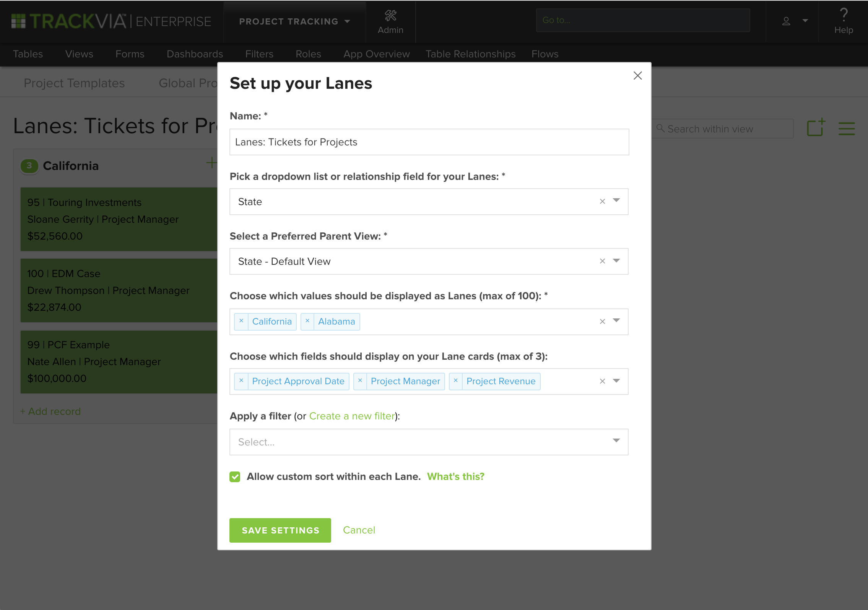Click the lanes Name input field
The image size is (868, 610).
click(x=429, y=142)
